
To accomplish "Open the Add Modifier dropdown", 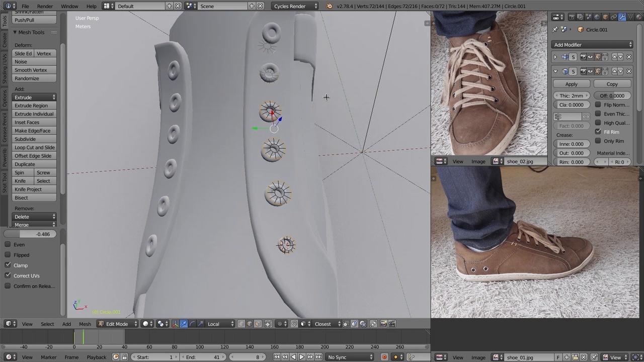I will [592, 45].
